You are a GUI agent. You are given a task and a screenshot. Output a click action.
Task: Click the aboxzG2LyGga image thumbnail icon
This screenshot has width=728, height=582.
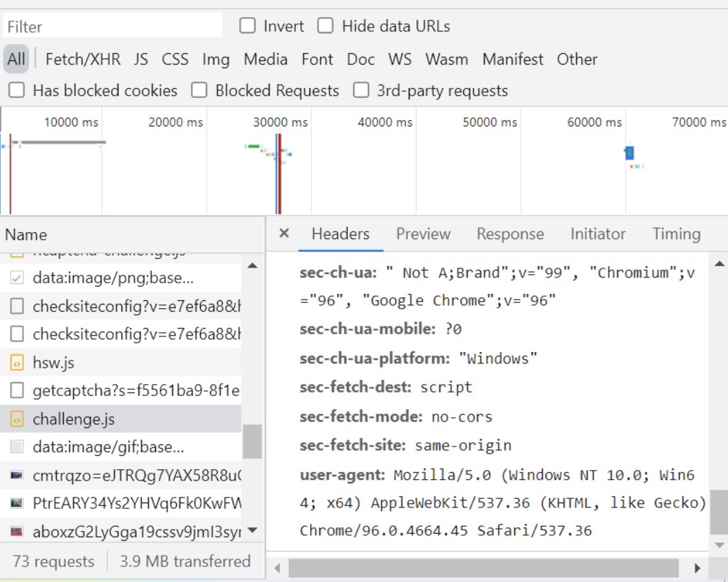pyautogui.click(x=17, y=532)
